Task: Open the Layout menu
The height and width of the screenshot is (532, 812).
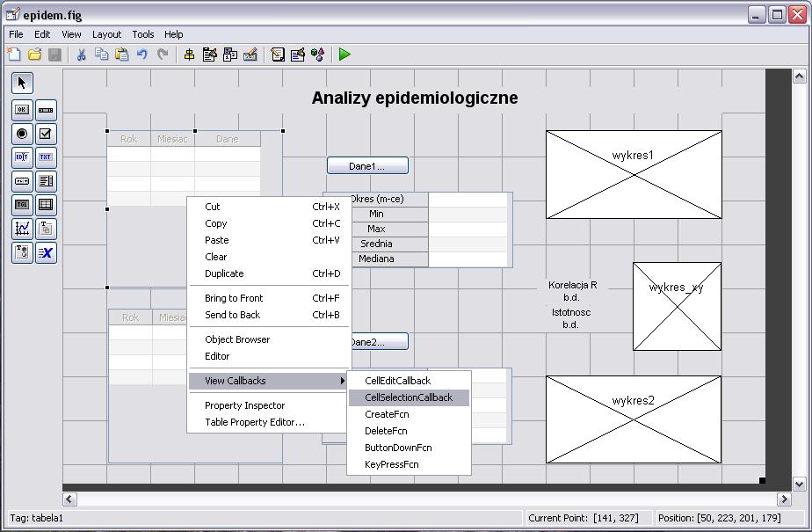Action: [106, 34]
